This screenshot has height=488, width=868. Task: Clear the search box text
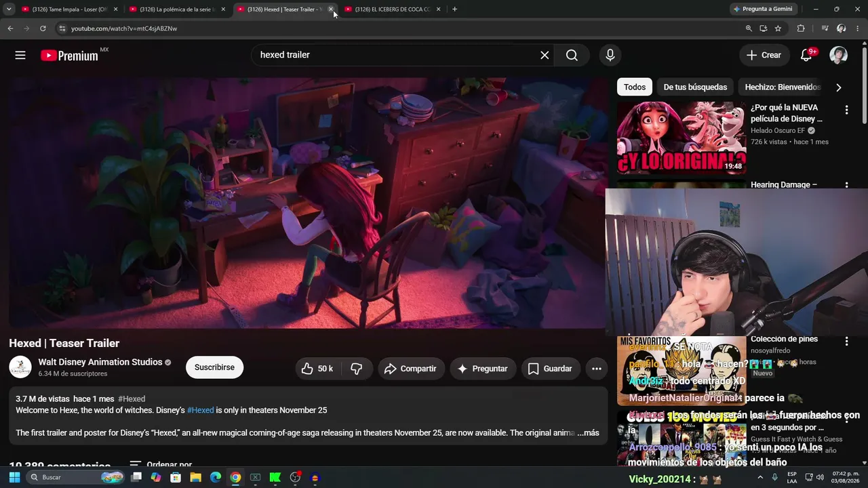tap(545, 55)
